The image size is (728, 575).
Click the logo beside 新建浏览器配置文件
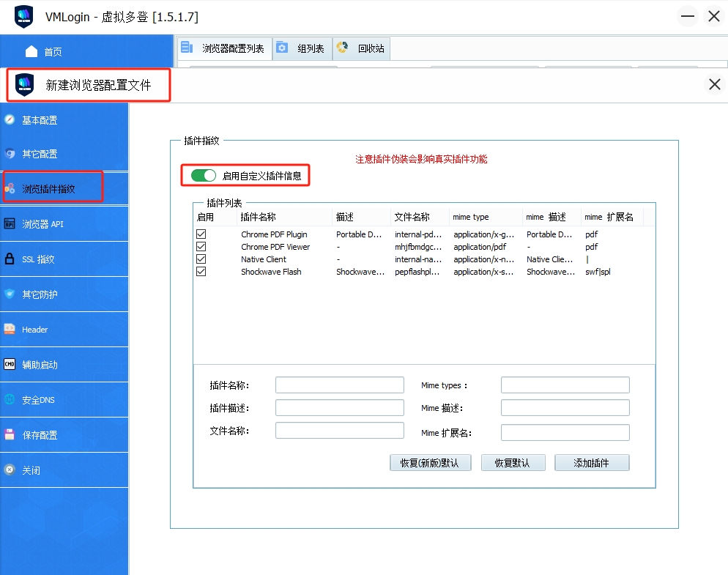coord(25,85)
